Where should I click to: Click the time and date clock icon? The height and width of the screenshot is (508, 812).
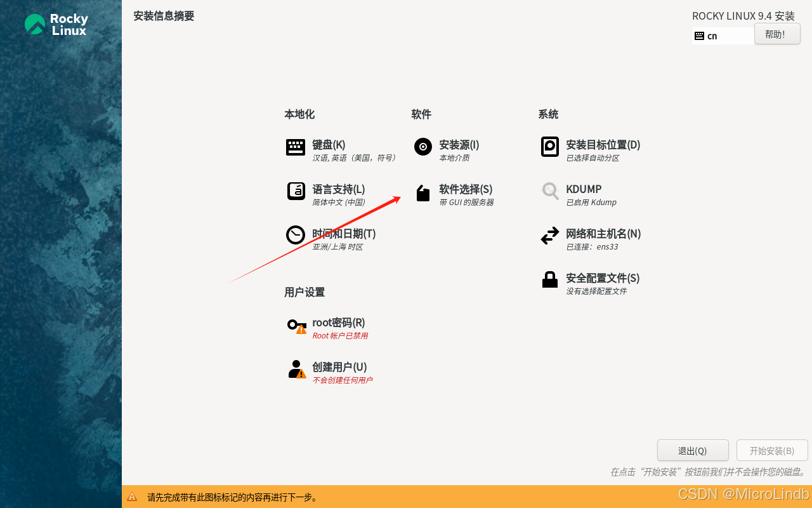click(x=296, y=235)
